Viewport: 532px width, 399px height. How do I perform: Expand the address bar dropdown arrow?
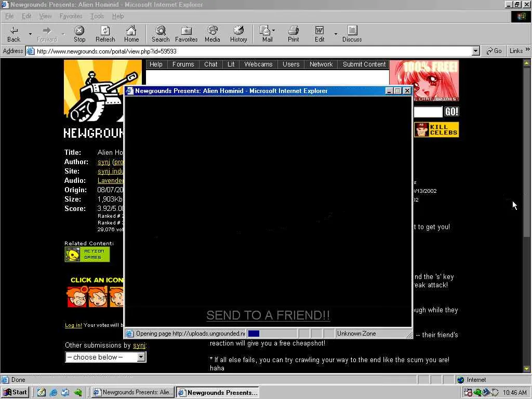tap(476, 51)
